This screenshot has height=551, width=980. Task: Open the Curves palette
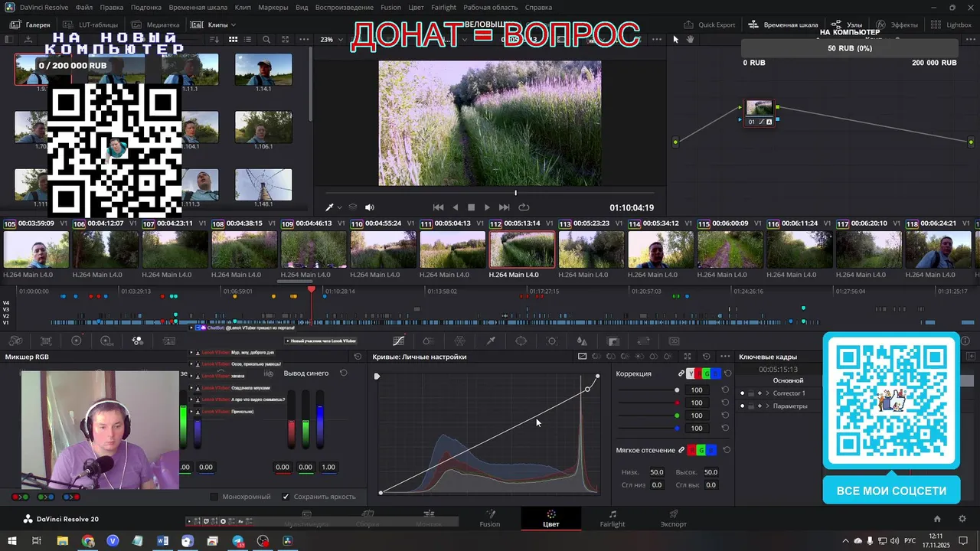pos(399,341)
